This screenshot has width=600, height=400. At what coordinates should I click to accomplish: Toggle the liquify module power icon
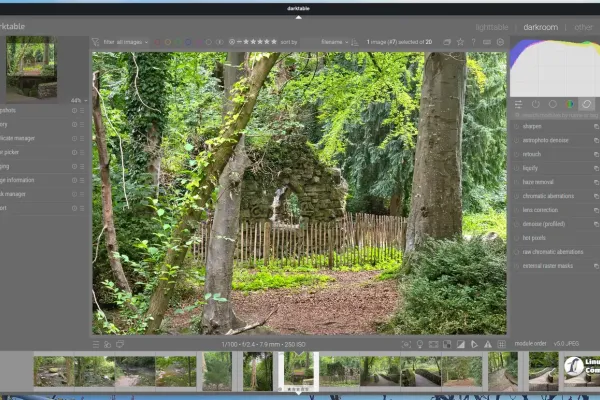click(x=516, y=168)
